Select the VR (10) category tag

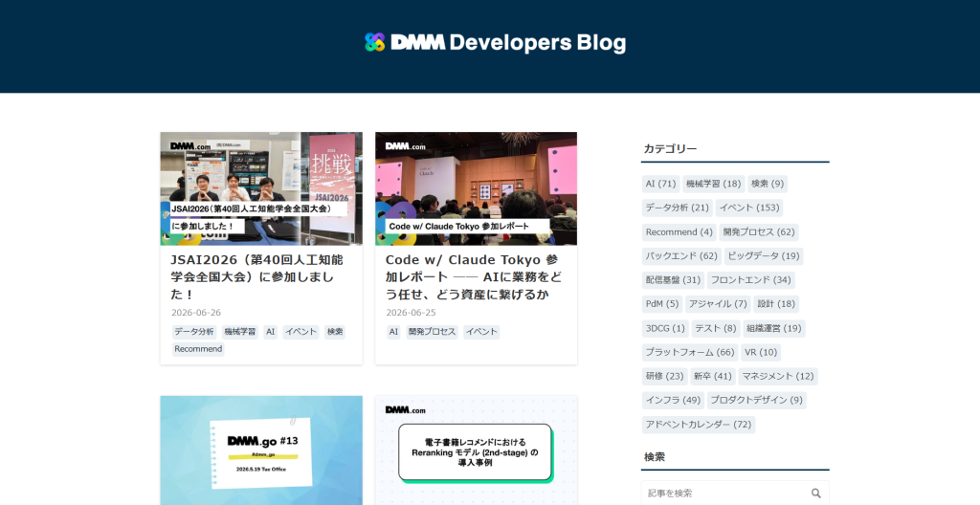pyautogui.click(x=761, y=352)
